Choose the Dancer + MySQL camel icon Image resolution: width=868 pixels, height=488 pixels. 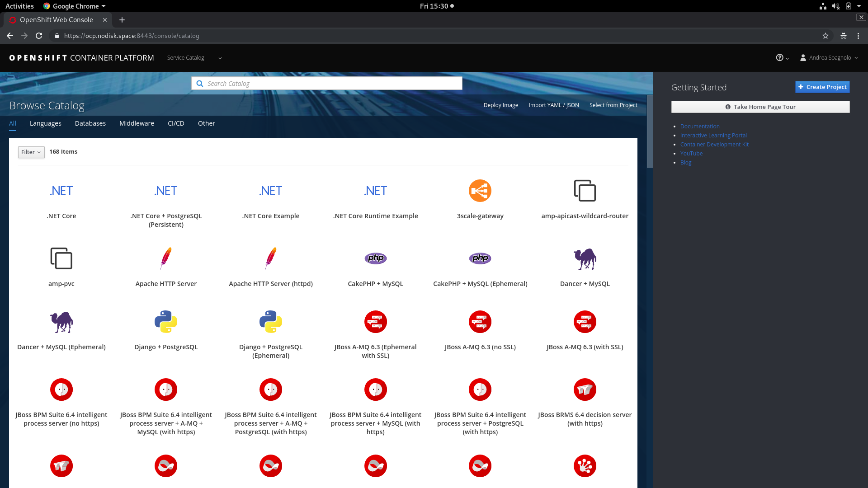[585, 258]
